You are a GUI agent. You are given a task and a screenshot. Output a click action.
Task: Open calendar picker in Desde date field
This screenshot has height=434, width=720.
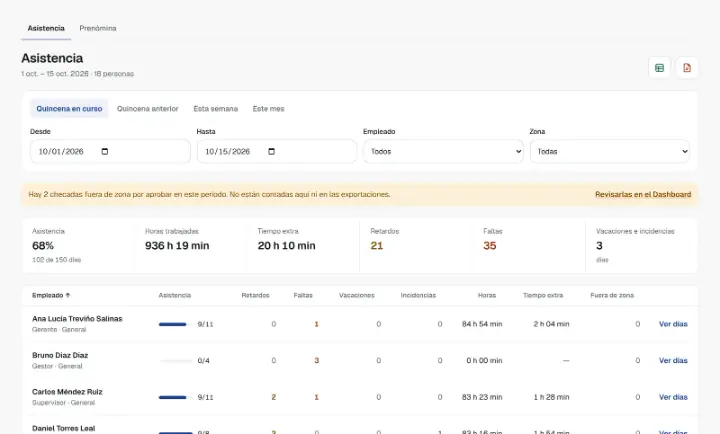(x=105, y=152)
